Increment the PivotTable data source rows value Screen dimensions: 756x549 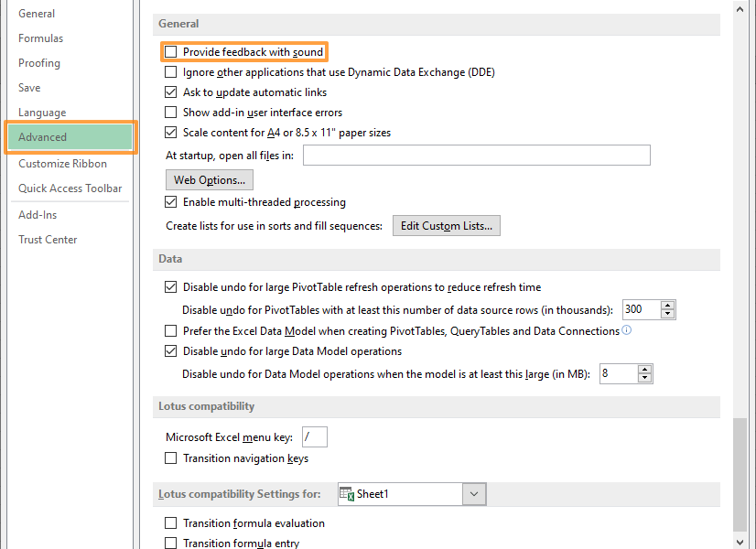(x=669, y=305)
